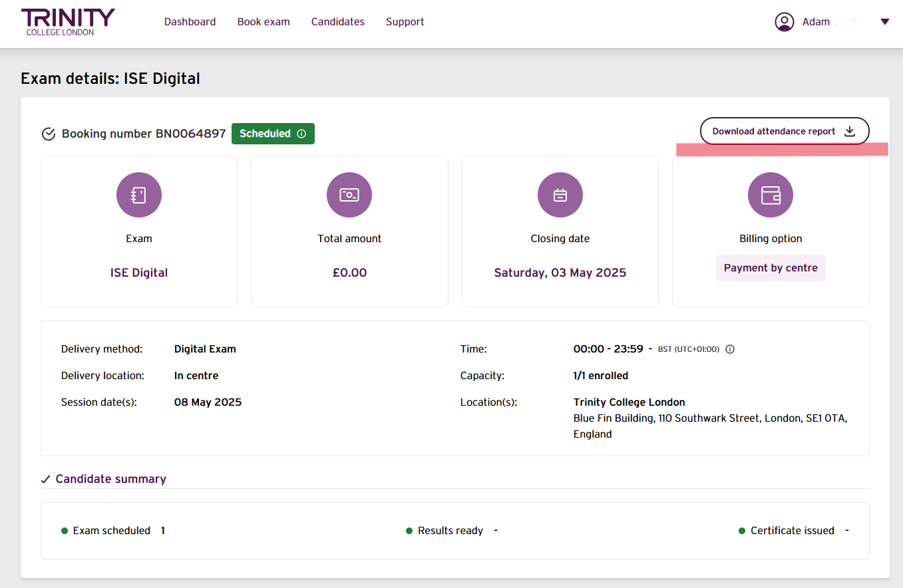The height and width of the screenshot is (588, 903).
Task: Click the Total amount money icon
Action: [349, 195]
